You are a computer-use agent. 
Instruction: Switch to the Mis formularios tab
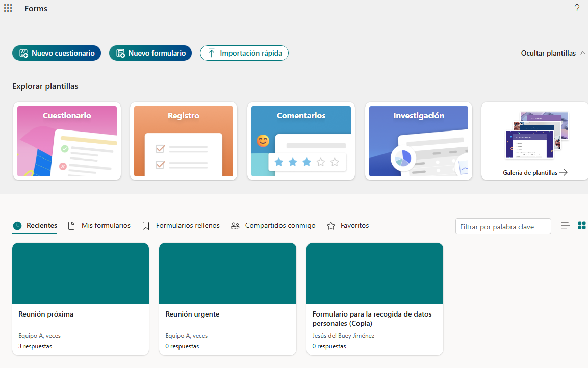pos(99,226)
